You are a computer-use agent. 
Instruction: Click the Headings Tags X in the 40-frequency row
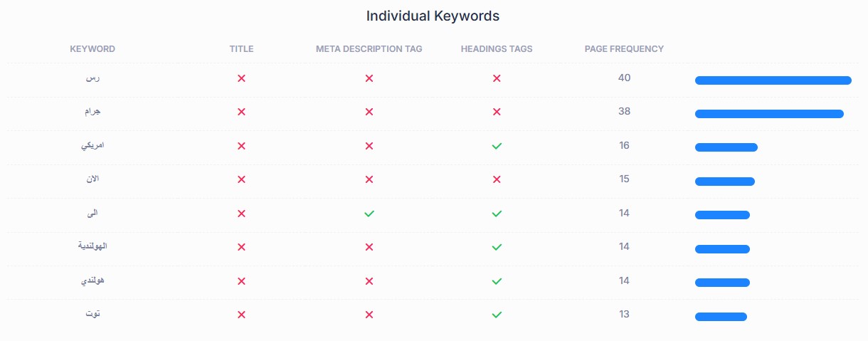click(497, 78)
